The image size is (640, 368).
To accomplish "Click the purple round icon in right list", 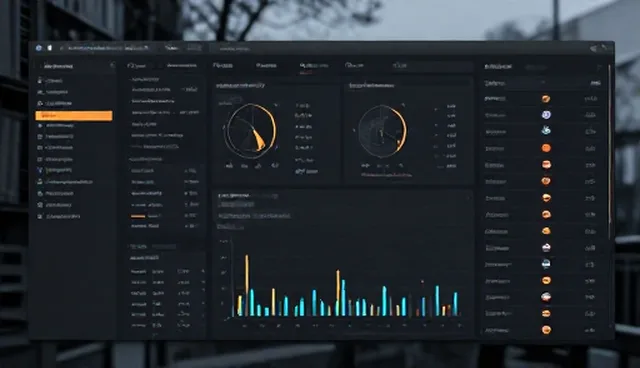I will [546, 115].
